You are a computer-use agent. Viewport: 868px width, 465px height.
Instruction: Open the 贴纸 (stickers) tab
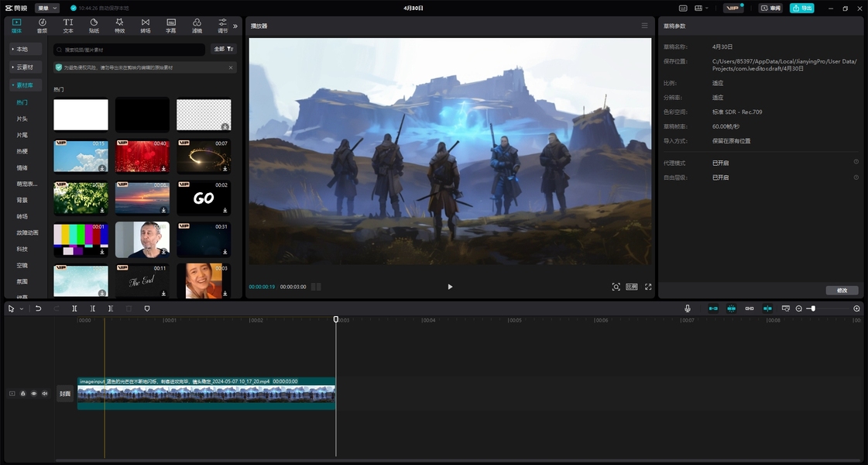[94, 26]
